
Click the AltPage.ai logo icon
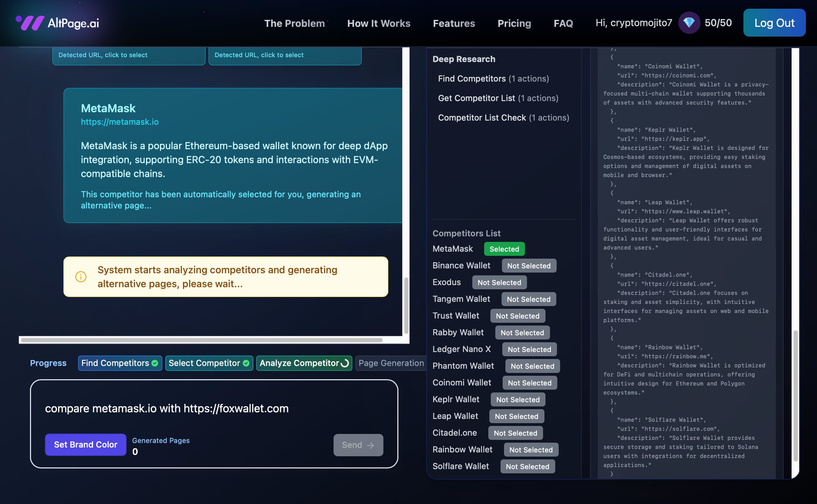30,23
